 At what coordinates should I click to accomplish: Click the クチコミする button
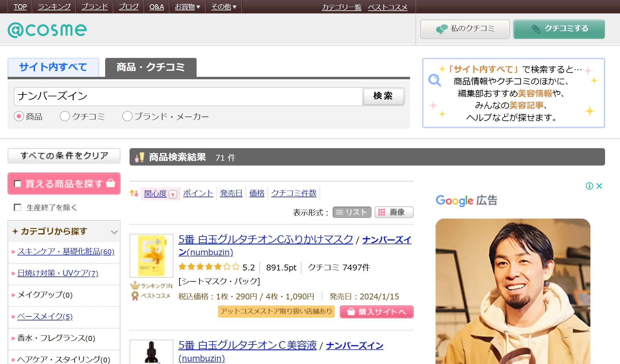[x=559, y=29]
